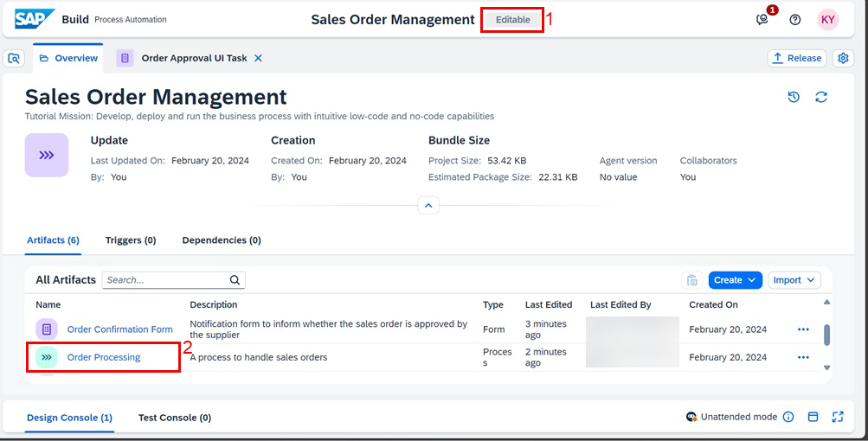Open the help question mark icon

click(x=795, y=20)
